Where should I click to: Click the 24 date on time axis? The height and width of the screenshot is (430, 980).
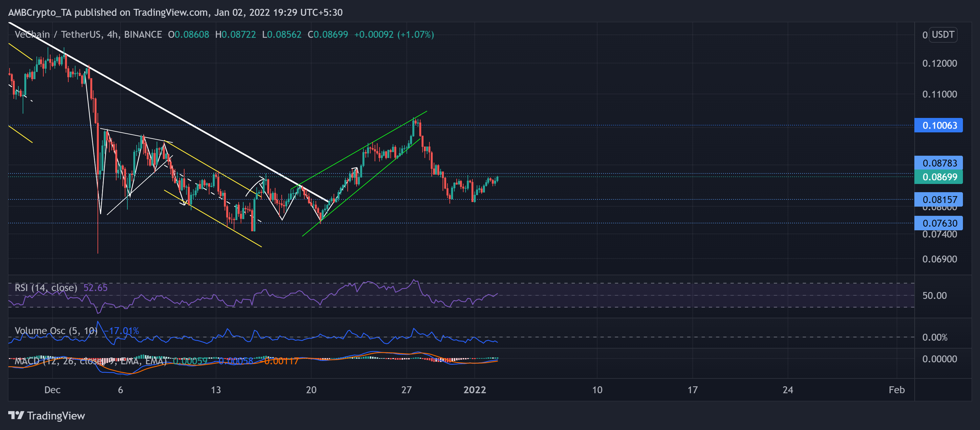pyautogui.click(x=788, y=390)
